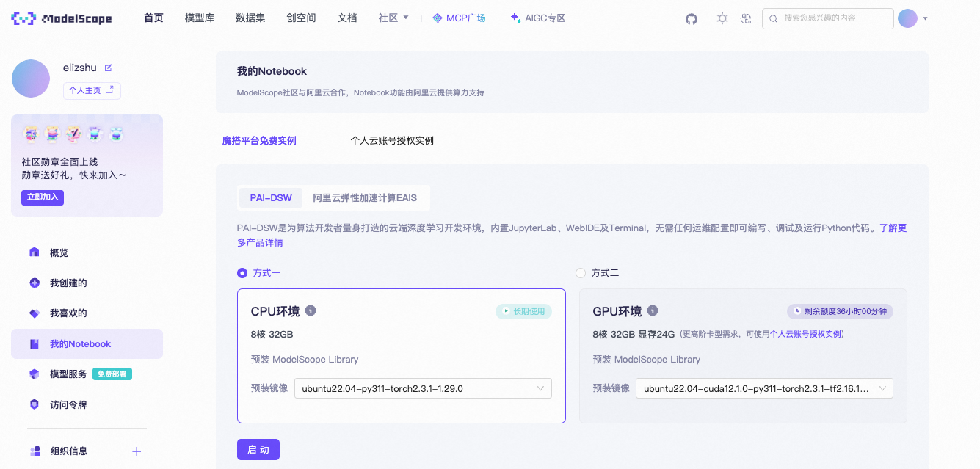This screenshot has height=469, width=980.
Task: Add organization with plus icon
Action: (137, 451)
